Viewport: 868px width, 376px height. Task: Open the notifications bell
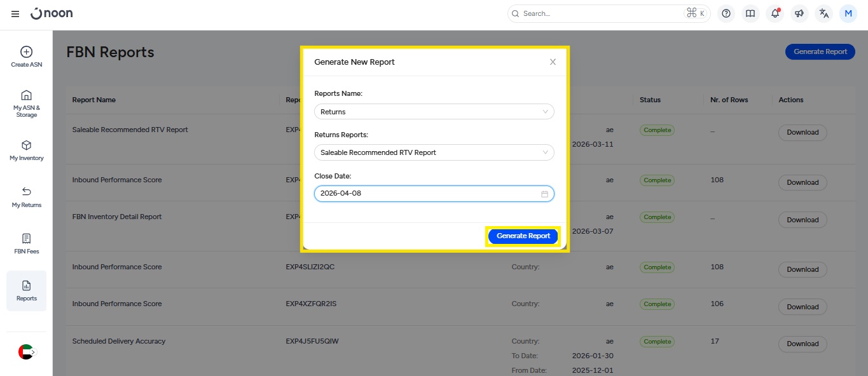[775, 13]
